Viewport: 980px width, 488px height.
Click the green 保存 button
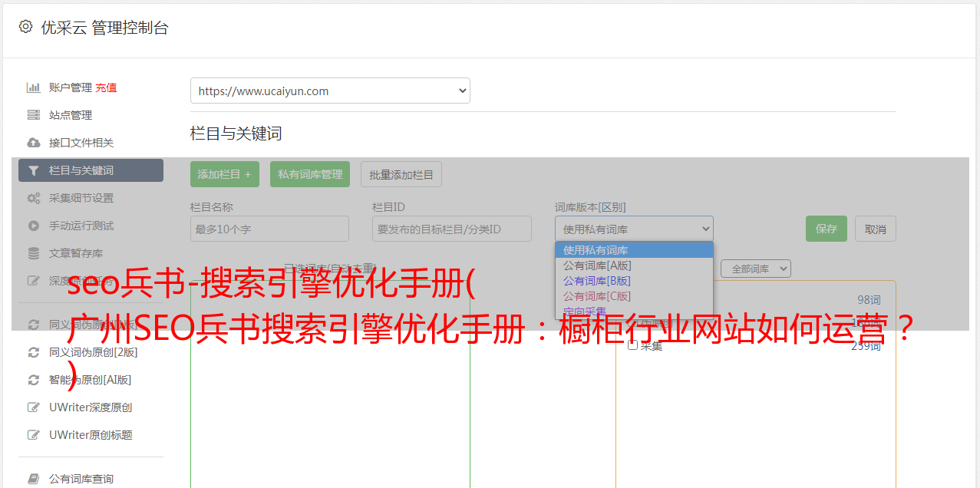827,229
